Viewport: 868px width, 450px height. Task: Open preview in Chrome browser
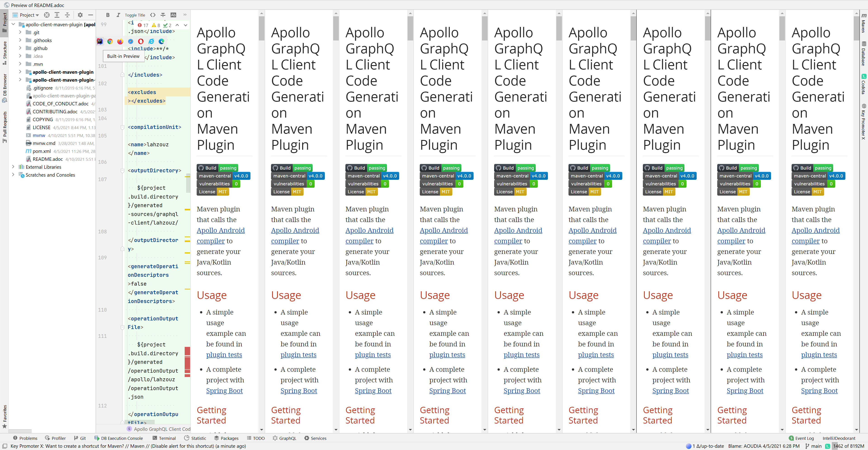click(x=110, y=41)
